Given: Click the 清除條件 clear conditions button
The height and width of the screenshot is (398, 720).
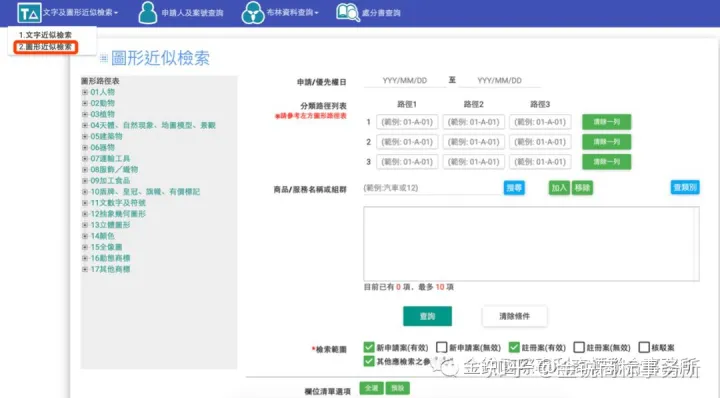Looking at the screenshot, I should pyautogui.click(x=514, y=316).
